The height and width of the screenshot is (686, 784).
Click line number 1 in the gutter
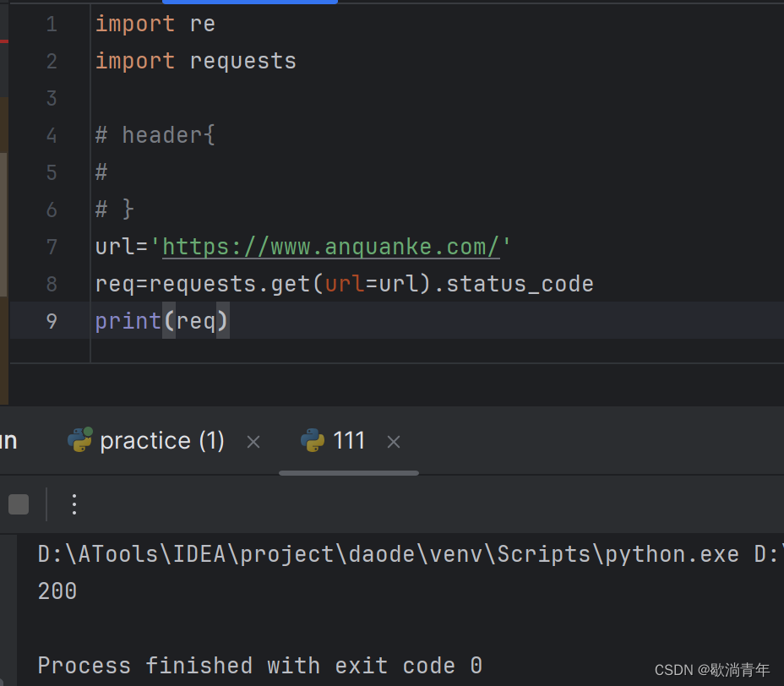point(52,24)
